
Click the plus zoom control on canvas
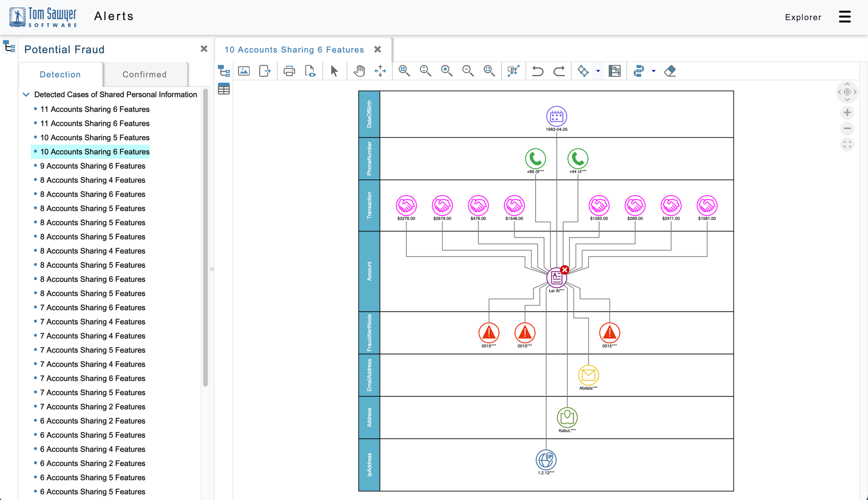[847, 112]
